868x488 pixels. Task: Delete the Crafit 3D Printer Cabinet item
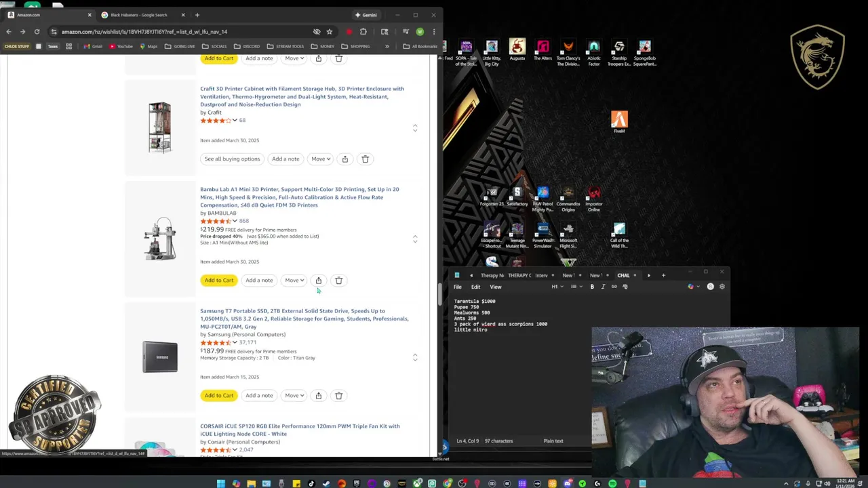(x=365, y=159)
